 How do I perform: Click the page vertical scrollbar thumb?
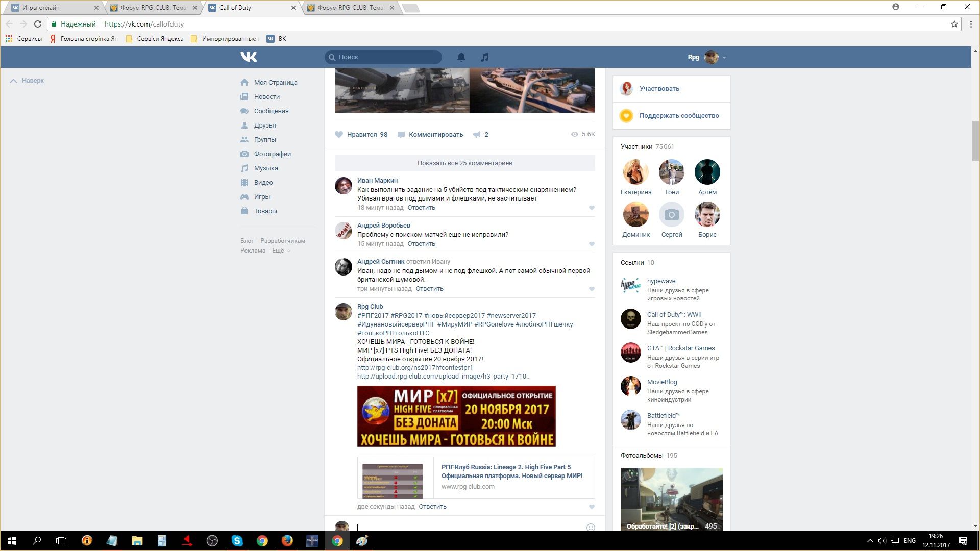point(975,140)
